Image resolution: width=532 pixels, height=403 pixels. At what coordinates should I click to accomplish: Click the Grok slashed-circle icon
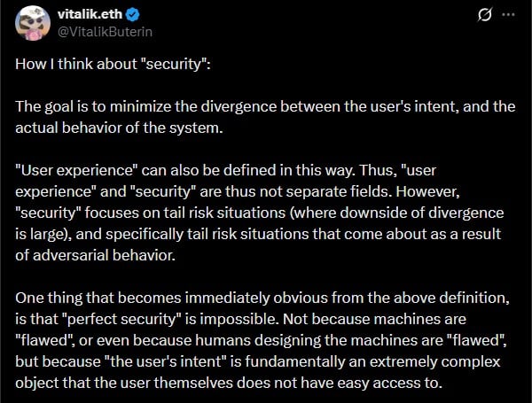point(485,15)
